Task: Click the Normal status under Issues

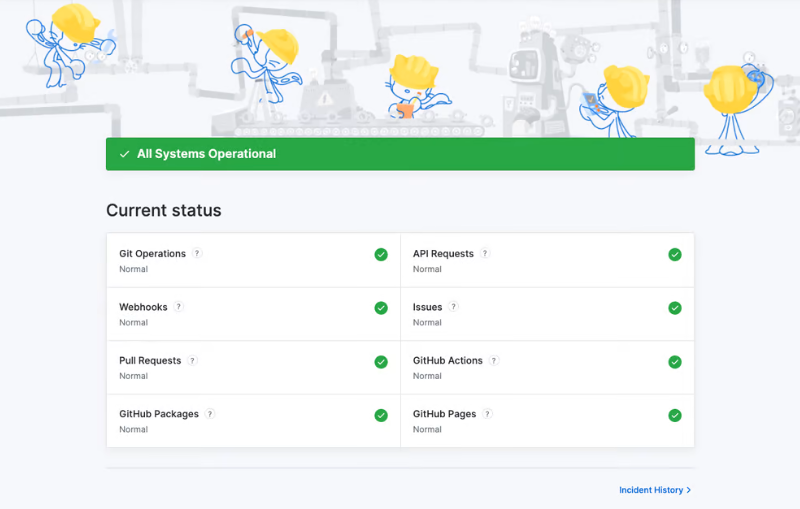Action: coord(427,322)
